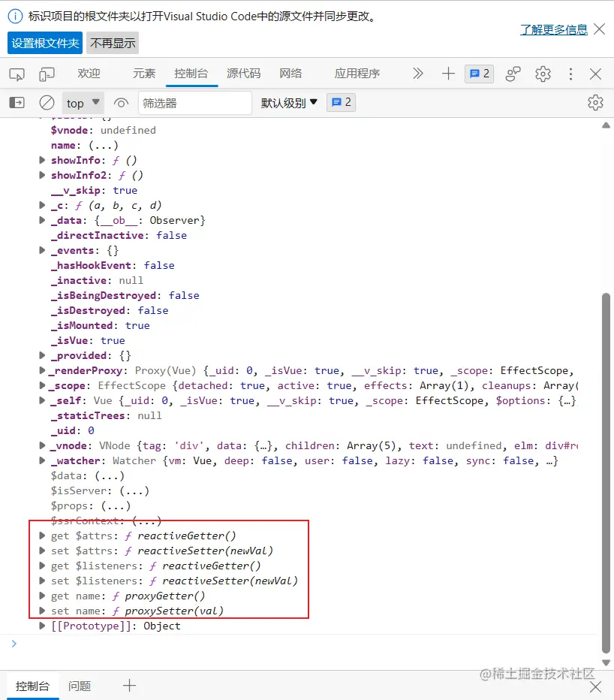Expand the showInfo2 function entry
Image resolution: width=614 pixels, height=700 pixels.
click(x=42, y=175)
